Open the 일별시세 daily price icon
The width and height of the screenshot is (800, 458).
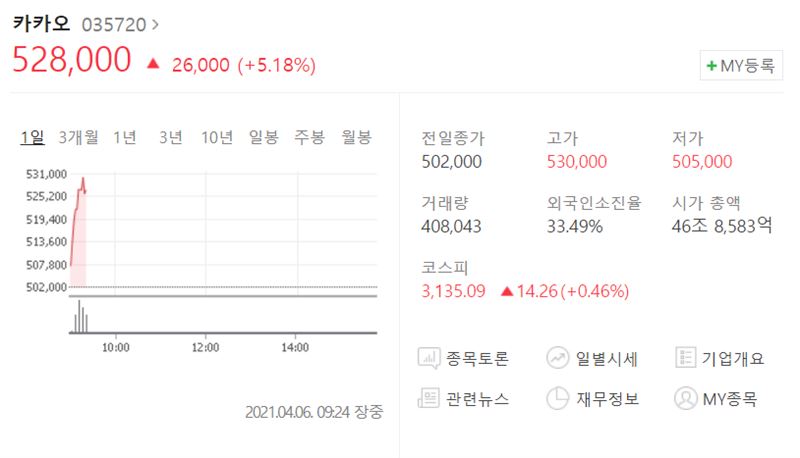pyautogui.click(x=558, y=358)
